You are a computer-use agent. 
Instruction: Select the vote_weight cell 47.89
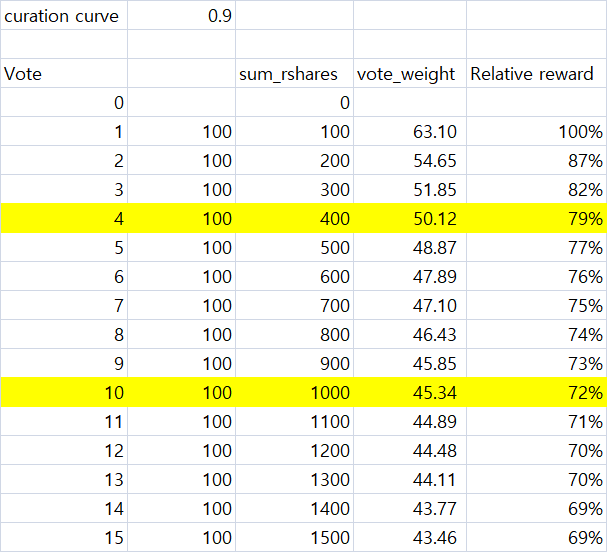pos(410,277)
